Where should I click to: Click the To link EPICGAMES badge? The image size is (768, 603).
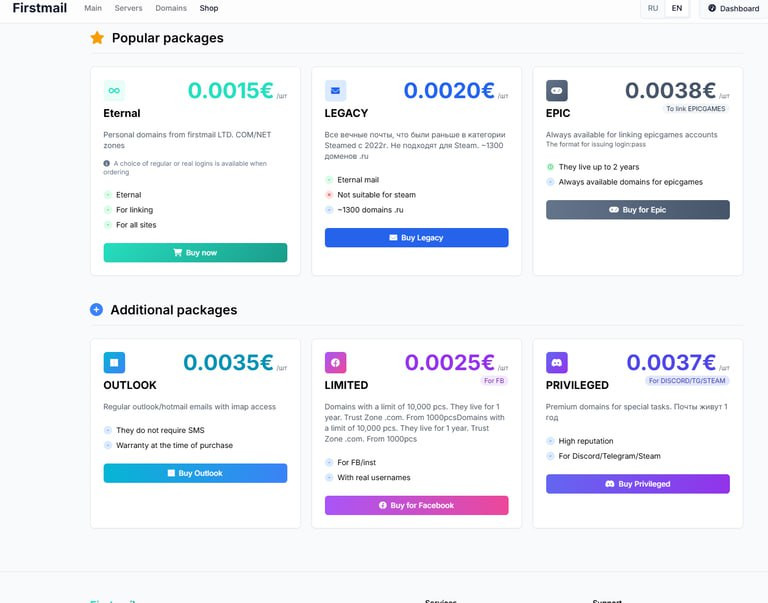pos(696,109)
